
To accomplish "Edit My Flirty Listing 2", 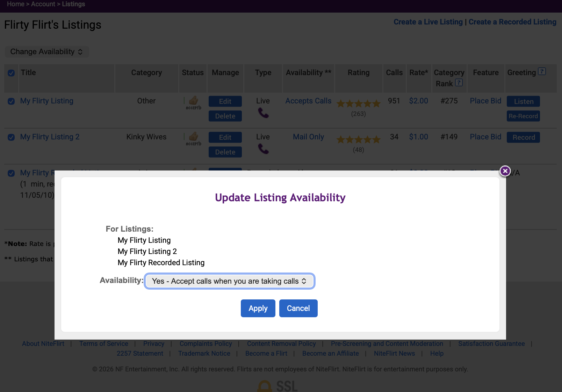I will pyautogui.click(x=225, y=137).
